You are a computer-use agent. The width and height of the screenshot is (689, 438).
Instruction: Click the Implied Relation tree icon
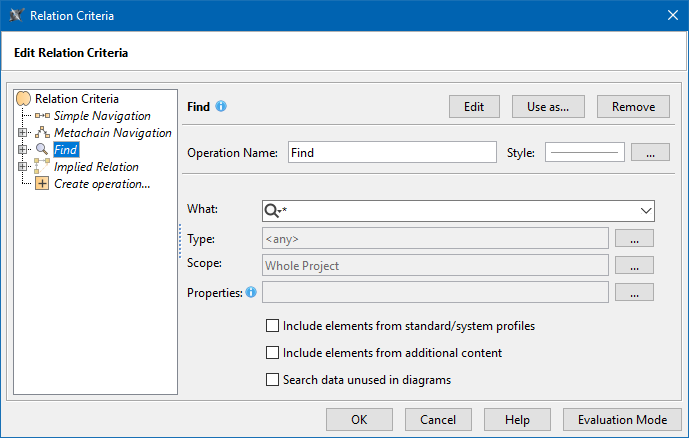coord(42,167)
